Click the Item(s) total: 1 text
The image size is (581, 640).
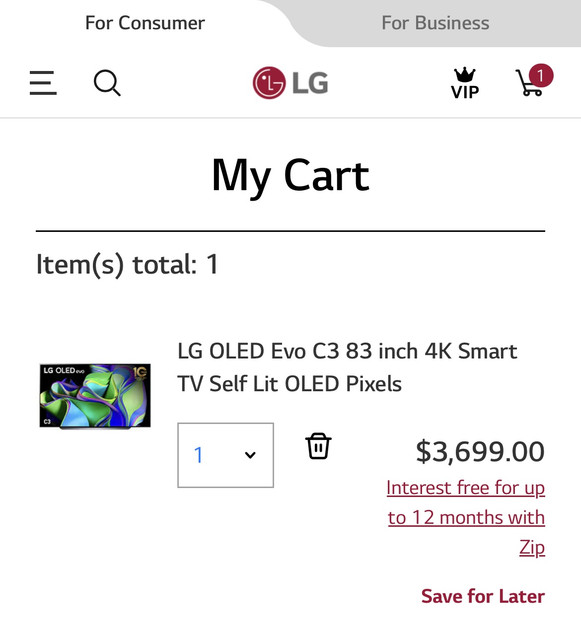[x=127, y=264]
